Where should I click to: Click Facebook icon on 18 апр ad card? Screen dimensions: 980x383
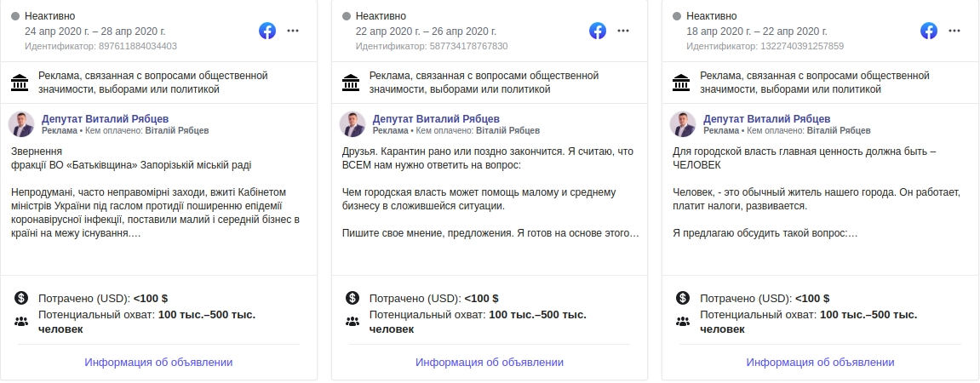929,31
